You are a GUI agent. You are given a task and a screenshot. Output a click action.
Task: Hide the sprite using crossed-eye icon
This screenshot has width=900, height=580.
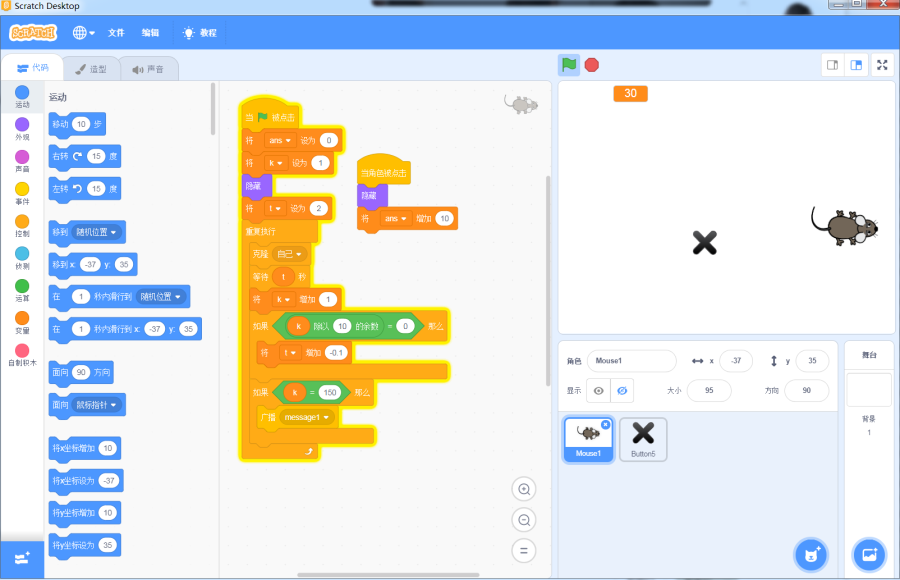coord(622,391)
